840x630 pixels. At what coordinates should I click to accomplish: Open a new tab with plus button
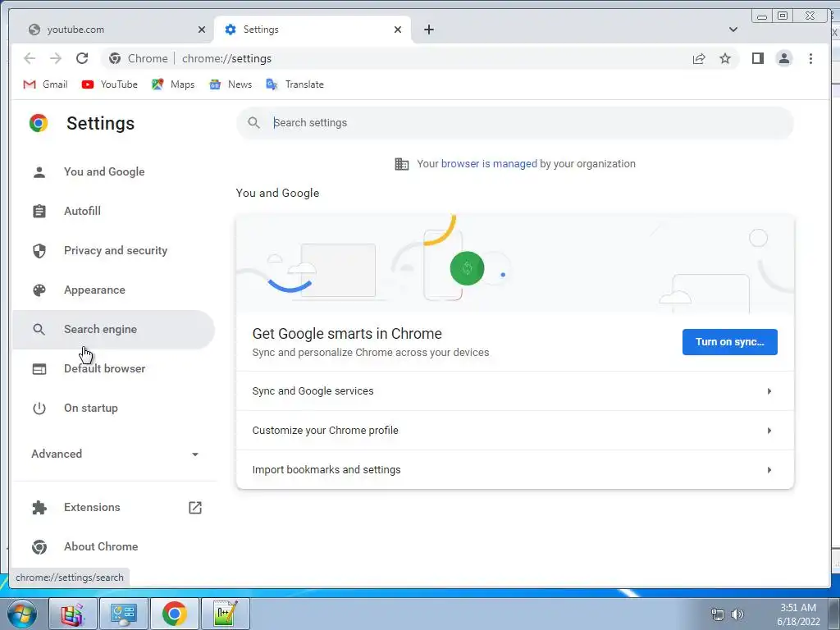click(x=428, y=30)
